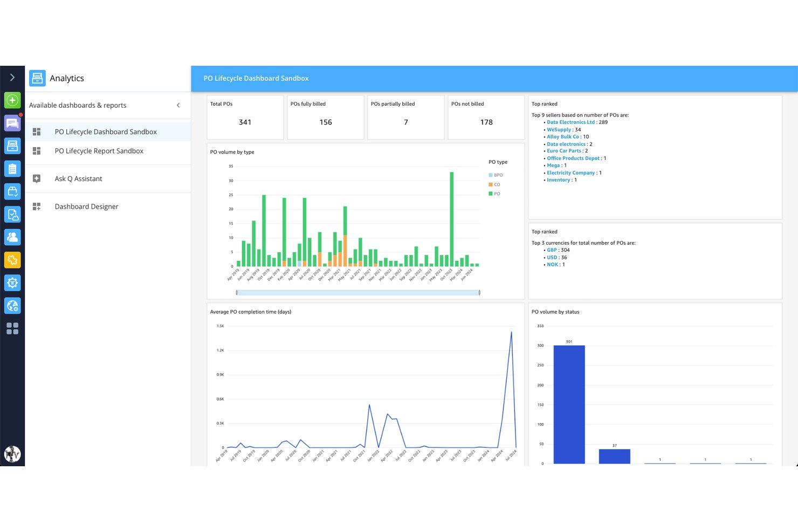Open the shopping basket checkmark icon
The height and width of the screenshot is (532, 798).
(x=12, y=191)
